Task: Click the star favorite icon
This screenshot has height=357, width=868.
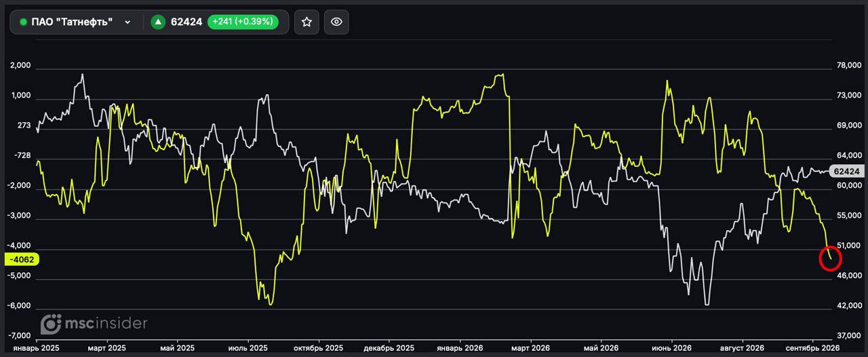Action: 307,22
